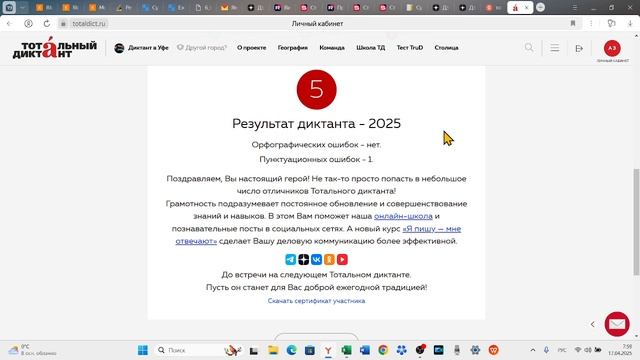Choose Другой город? option
This screenshot has height=360, width=640.
tap(202, 48)
